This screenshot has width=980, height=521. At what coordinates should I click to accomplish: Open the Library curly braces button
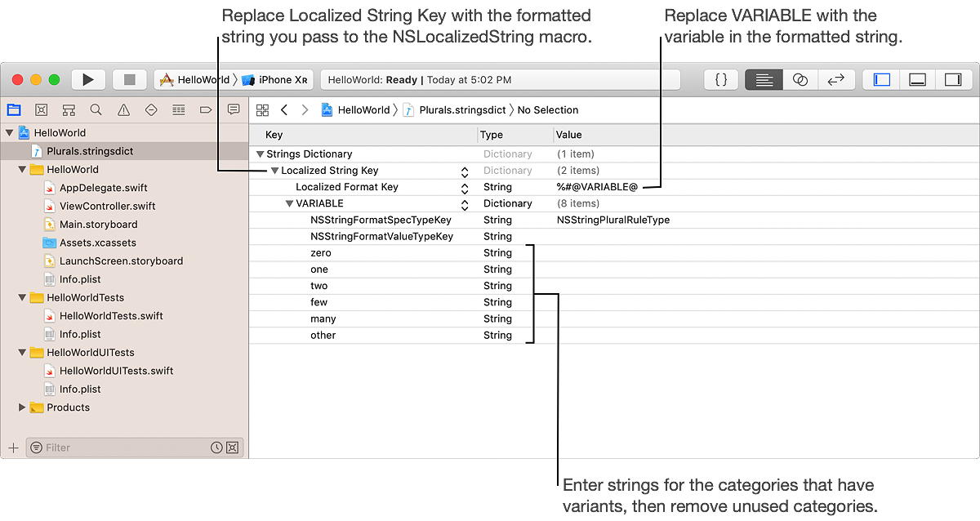coord(721,79)
